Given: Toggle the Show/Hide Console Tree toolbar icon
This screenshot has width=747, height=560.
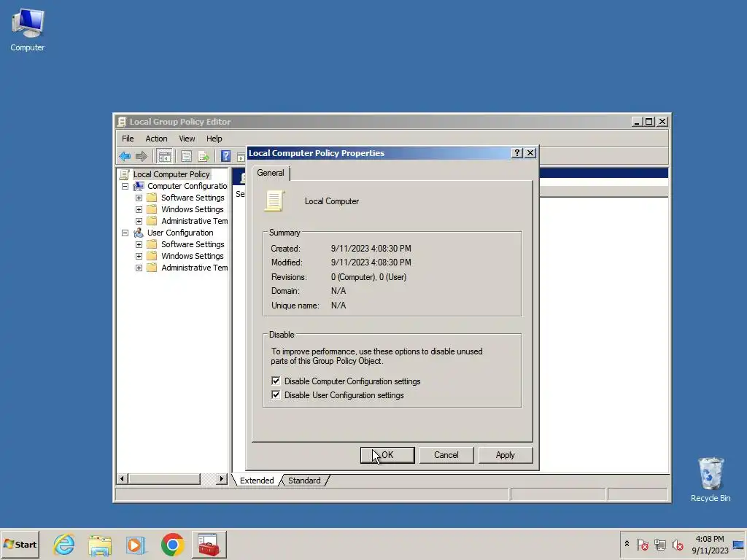Looking at the screenshot, I should (x=164, y=156).
